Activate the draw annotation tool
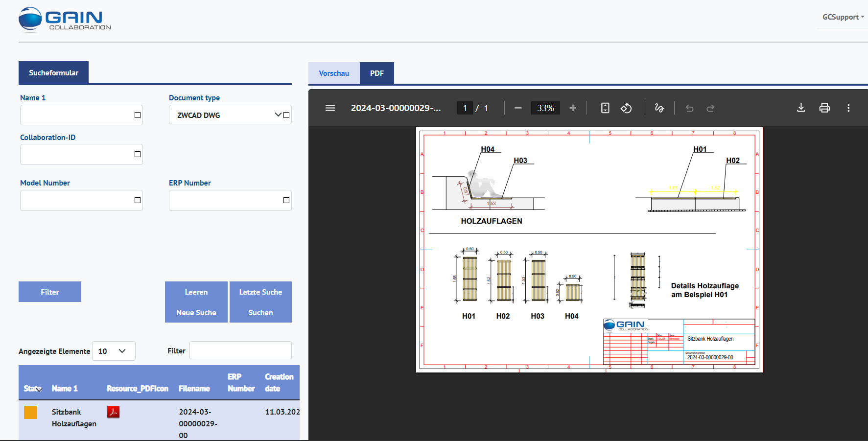This screenshot has height=441, width=868. (659, 108)
